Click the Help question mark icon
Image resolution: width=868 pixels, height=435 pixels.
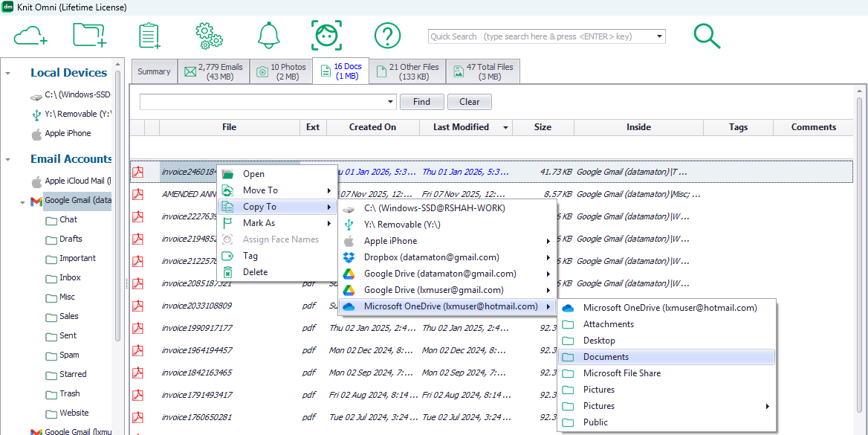click(386, 35)
